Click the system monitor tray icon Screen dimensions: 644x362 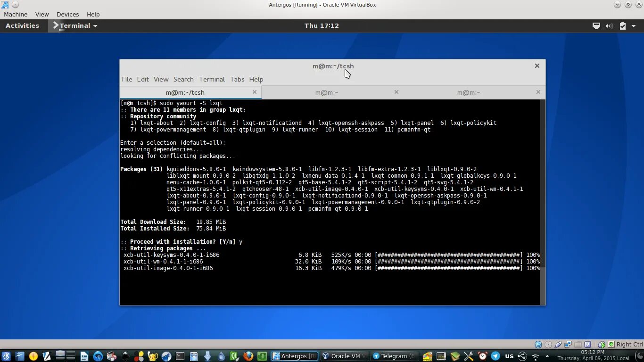(x=441, y=356)
